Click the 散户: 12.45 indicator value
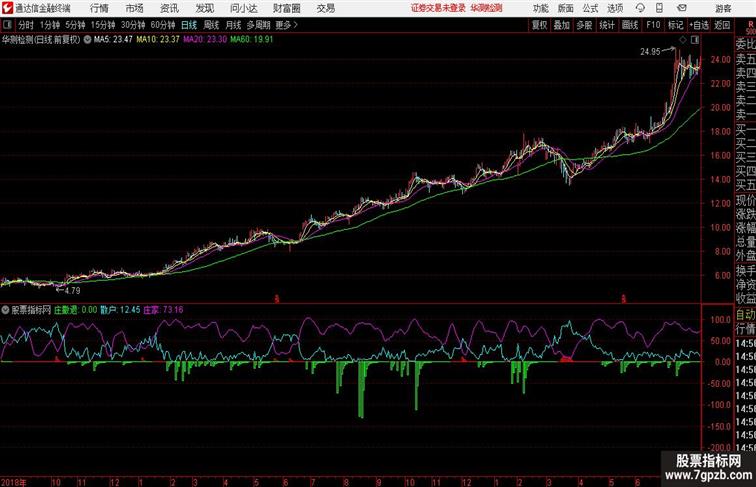The height and width of the screenshot is (487, 756). [121, 310]
